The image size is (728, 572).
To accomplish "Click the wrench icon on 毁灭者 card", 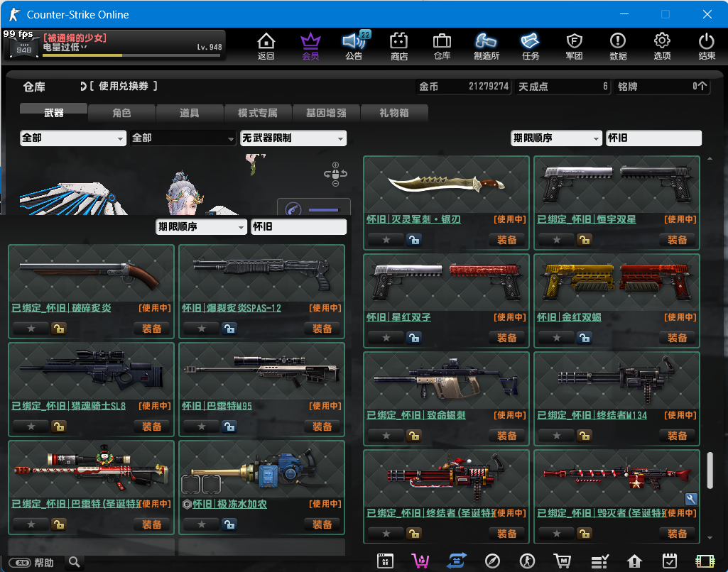I will [691, 499].
